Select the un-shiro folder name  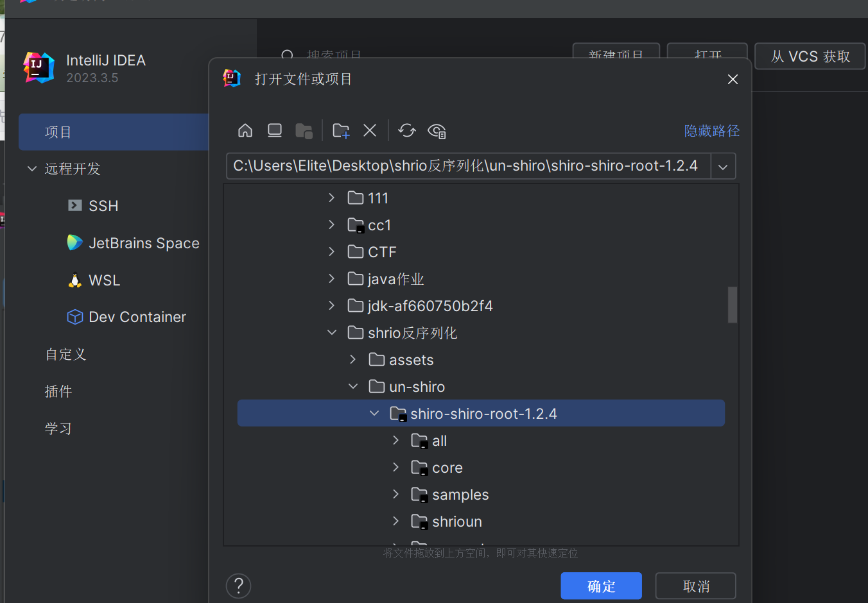pyautogui.click(x=417, y=387)
